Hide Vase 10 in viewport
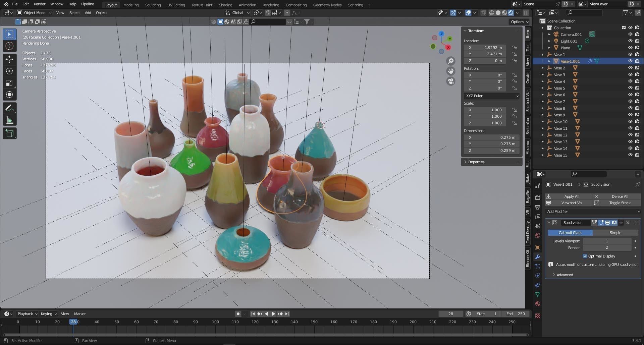The image size is (644, 345). point(630,122)
